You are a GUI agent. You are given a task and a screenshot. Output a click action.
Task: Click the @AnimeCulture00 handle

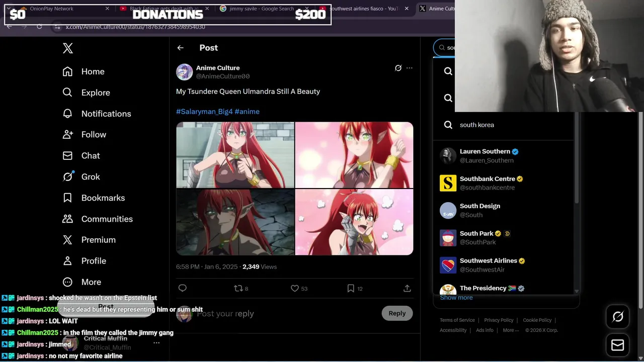(x=223, y=76)
